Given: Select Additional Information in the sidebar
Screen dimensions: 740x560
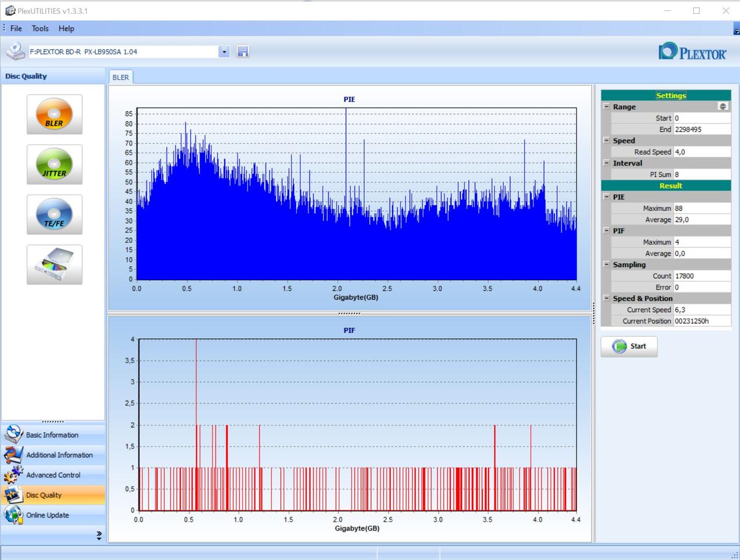Looking at the screenshot, I should click(x=59, y=455).
